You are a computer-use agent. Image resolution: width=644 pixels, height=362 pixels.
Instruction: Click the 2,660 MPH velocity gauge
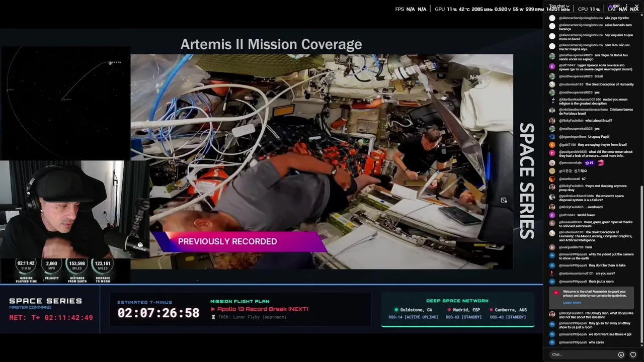tap(51, 270)
